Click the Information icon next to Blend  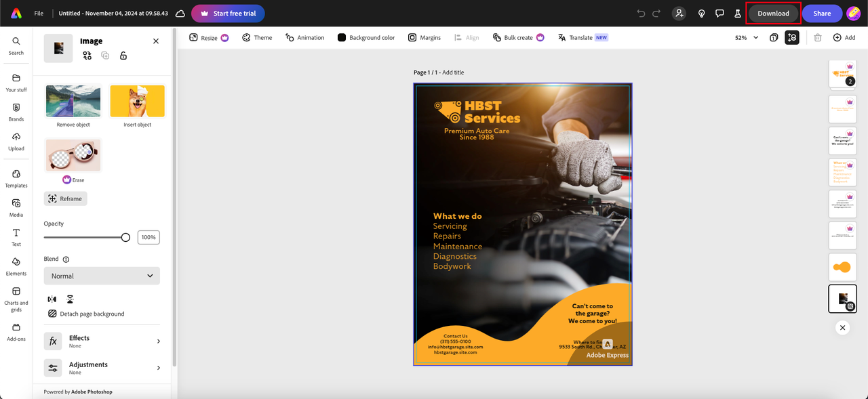66,259
